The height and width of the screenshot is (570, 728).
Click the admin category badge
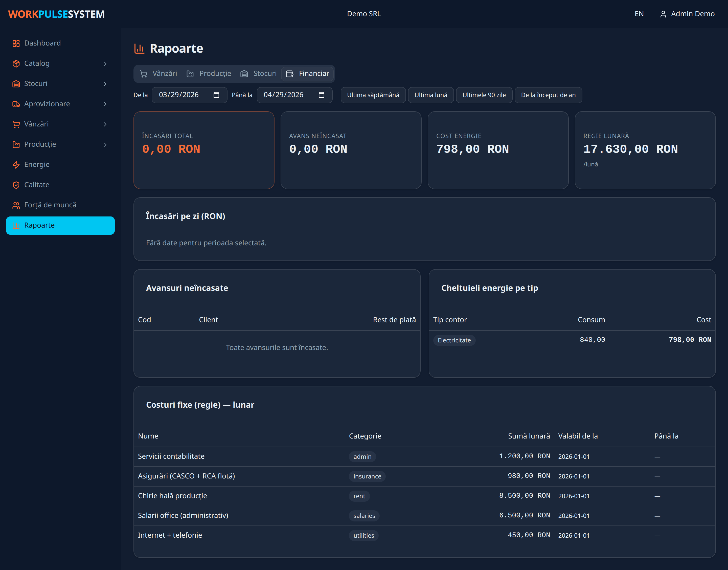[362, 456]
